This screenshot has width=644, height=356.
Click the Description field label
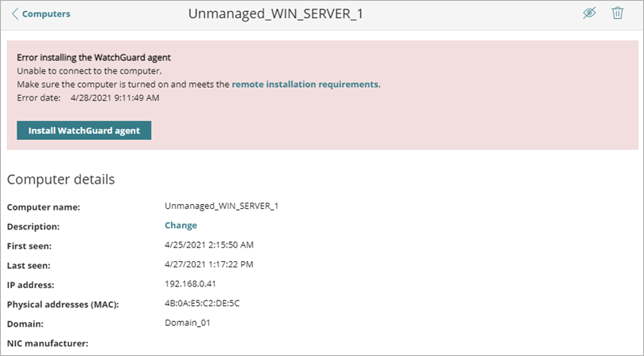(33, 226)
